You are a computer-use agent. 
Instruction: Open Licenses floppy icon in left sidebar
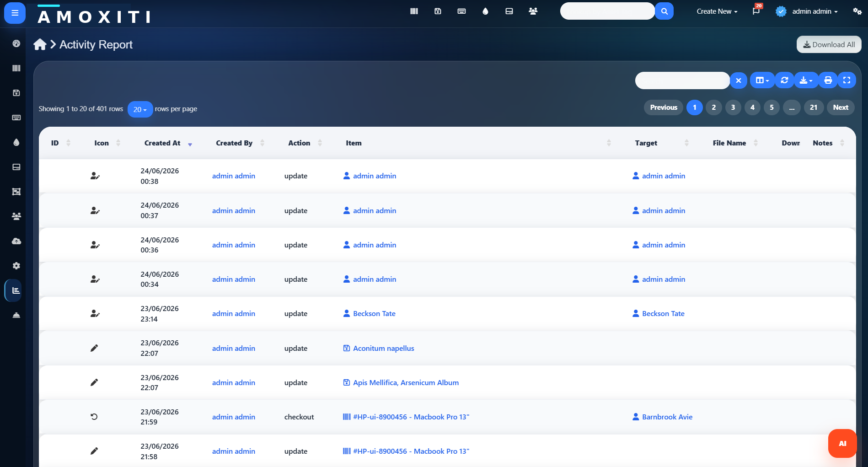(x=16, y=93)
